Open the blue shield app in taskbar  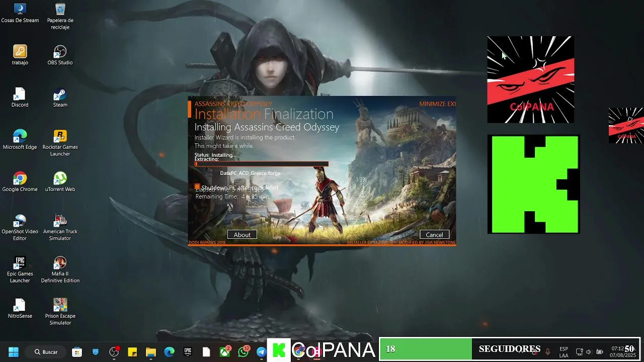96,352
